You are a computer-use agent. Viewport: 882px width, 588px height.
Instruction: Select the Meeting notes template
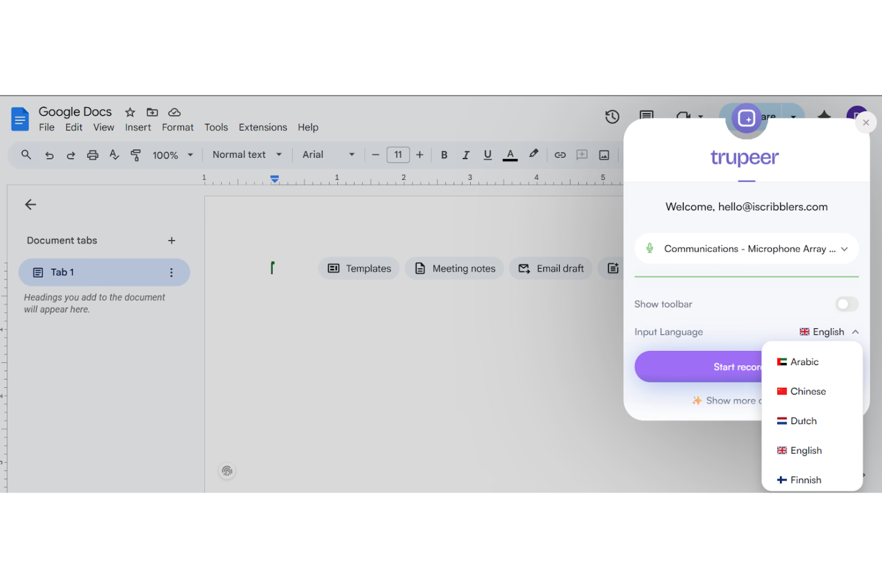[454, 268]
